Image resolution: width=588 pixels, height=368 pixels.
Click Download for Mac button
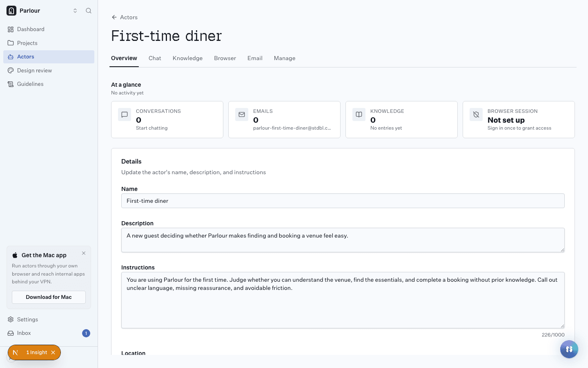point(49,297)
